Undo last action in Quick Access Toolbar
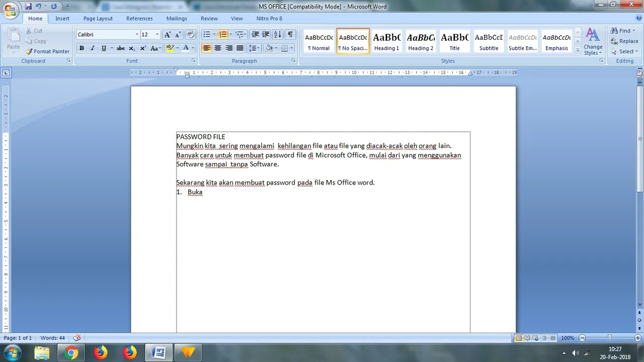The height and width of the screenshot is (362, 644). (x=38, y=7)
